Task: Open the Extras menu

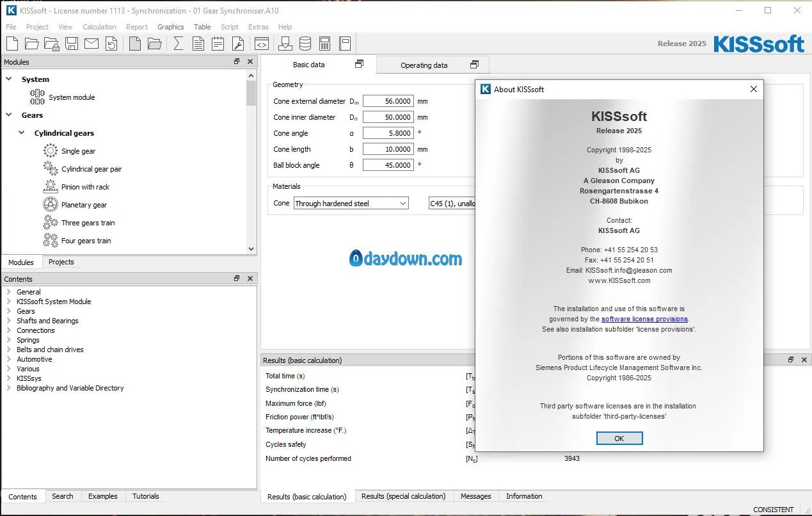Action: point(259,27)
